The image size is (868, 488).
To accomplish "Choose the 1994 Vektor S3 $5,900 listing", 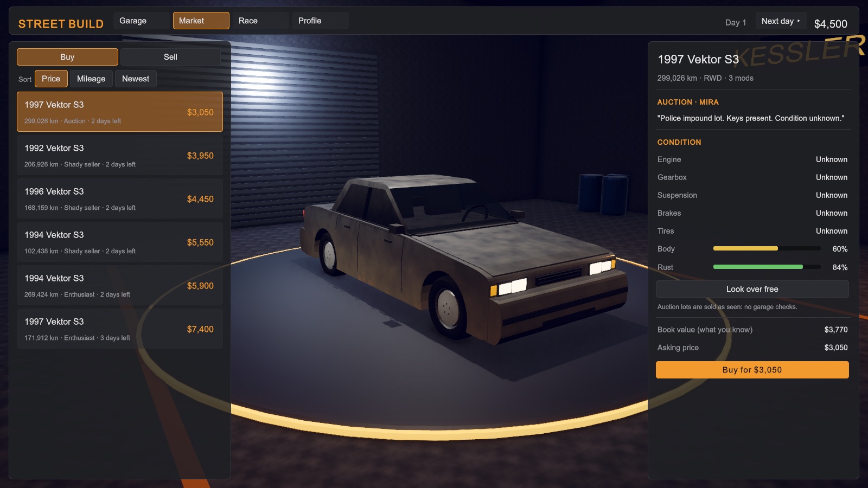I will (x=120, y=285).
